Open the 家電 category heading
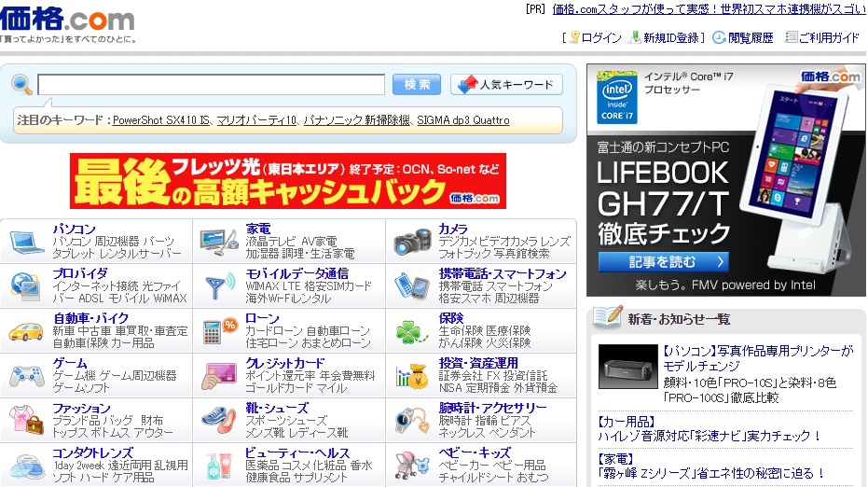This screenshot has width=868, height=487. (258, 229)
